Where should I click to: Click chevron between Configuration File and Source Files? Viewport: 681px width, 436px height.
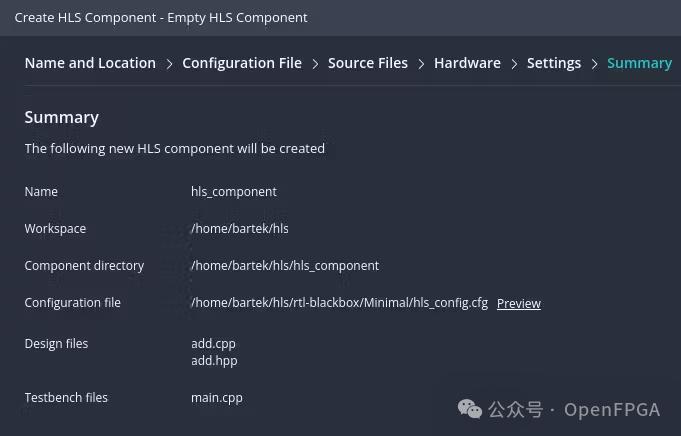[x=315, y=64]
